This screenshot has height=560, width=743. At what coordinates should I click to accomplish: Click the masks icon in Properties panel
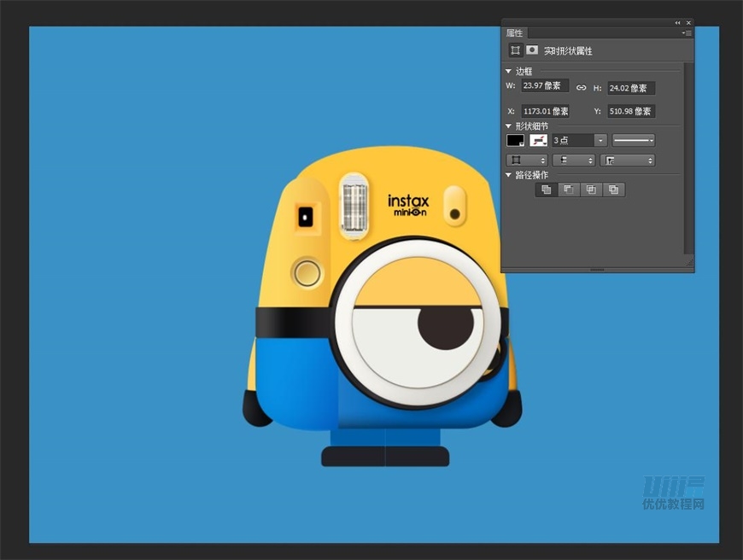click(x=532, y=50)
